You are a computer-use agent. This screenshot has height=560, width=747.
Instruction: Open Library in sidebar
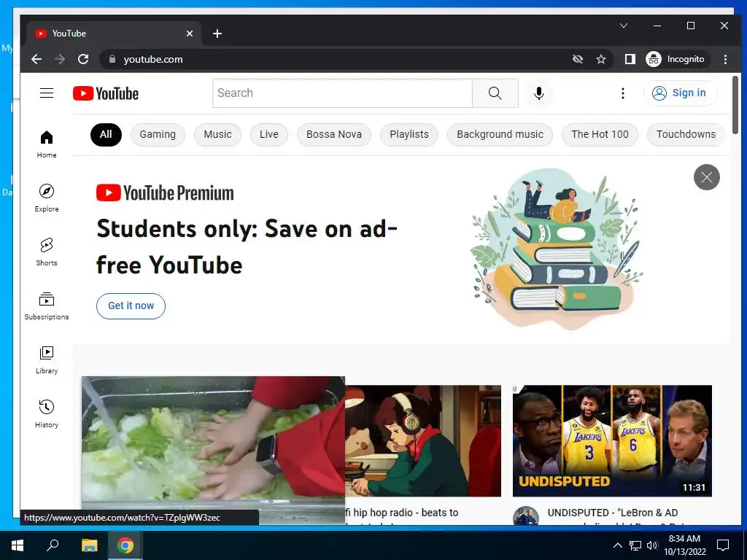coord(46,359)
